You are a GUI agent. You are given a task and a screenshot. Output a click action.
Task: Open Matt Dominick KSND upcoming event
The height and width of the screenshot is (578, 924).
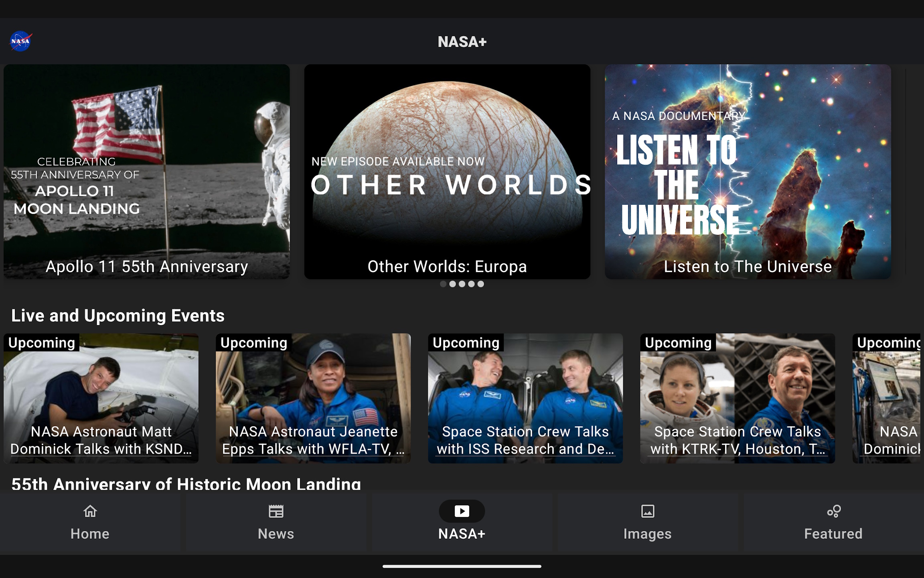101,398
